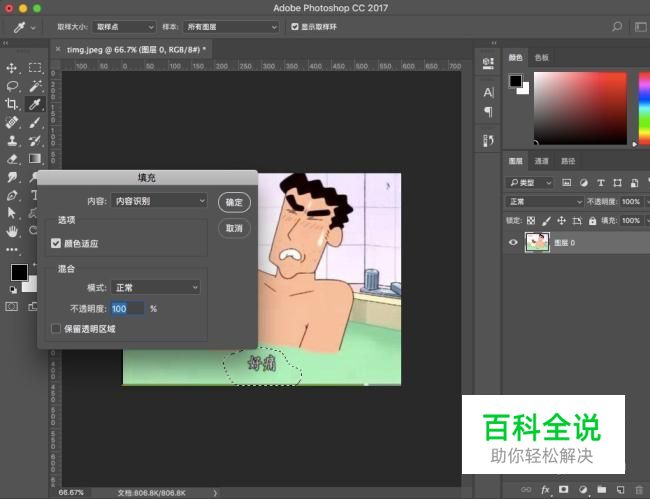Open the Character panel icon

click(x=488, y=92)
